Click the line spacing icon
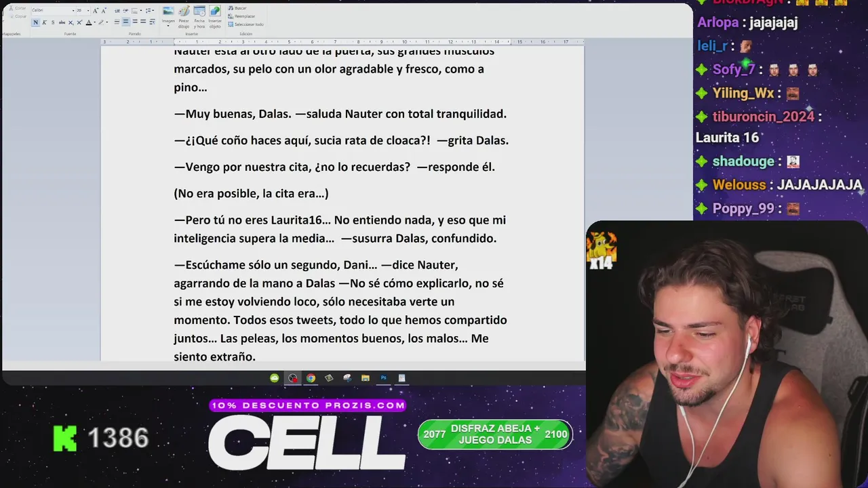 [x=148, y=11]
